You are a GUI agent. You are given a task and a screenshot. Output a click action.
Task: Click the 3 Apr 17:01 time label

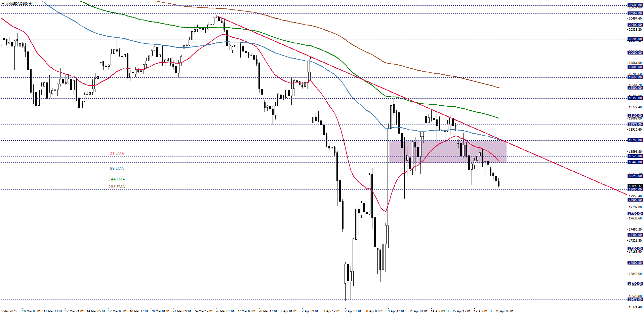[x=331, y=311]
